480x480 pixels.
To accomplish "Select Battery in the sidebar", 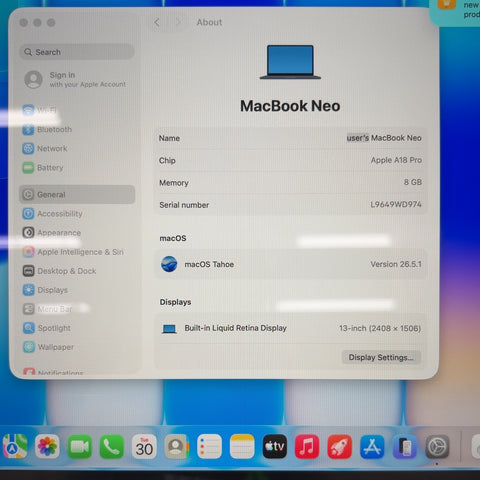I will click(x=77, y=168).
